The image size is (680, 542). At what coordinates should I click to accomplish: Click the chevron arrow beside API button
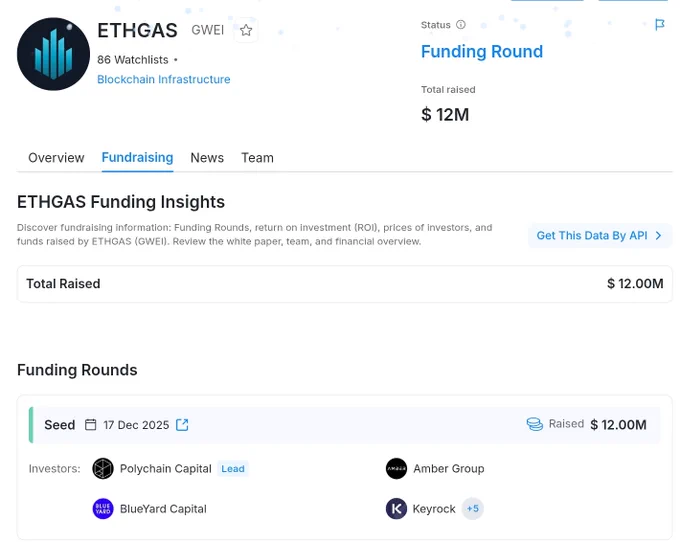(x=658, y=235)
